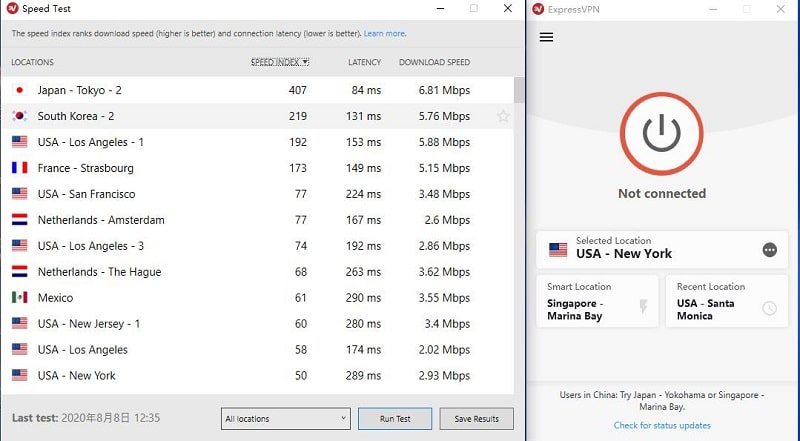Click the Last test timestamp text
The image size is (800, 441).
coord(86,418)
